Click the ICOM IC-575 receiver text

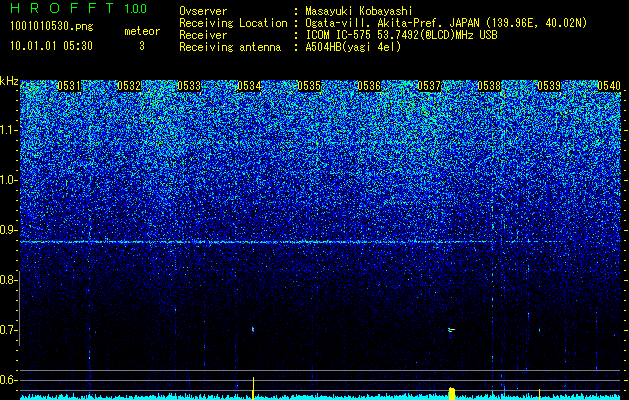401,35
